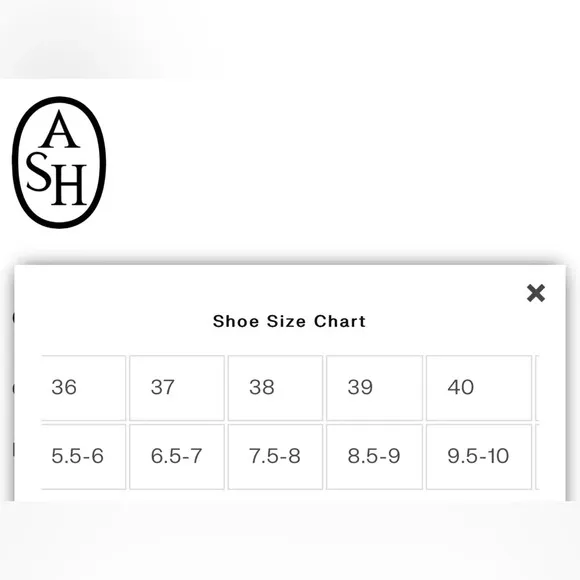The image size is (580, 580).
Task: Click the blurred banner above the logo
Action: tap(290, 39)
